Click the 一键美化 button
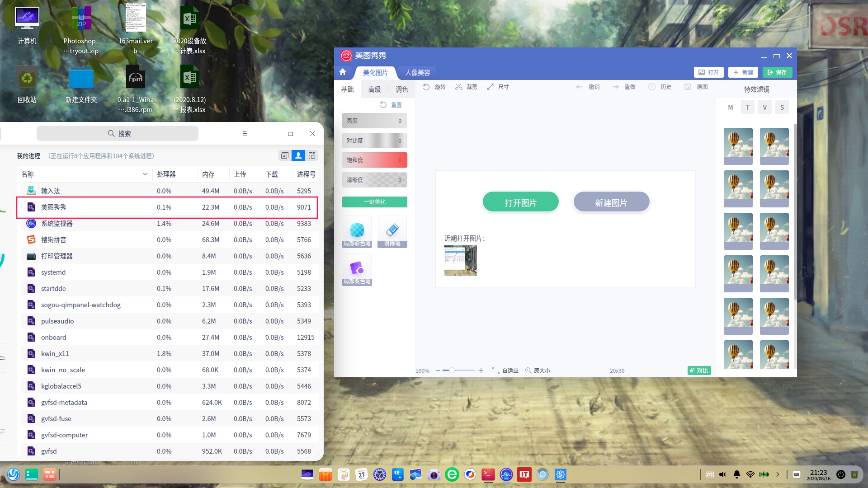The width and height of the screenshot is (868, 488). [x=375, y=202]
